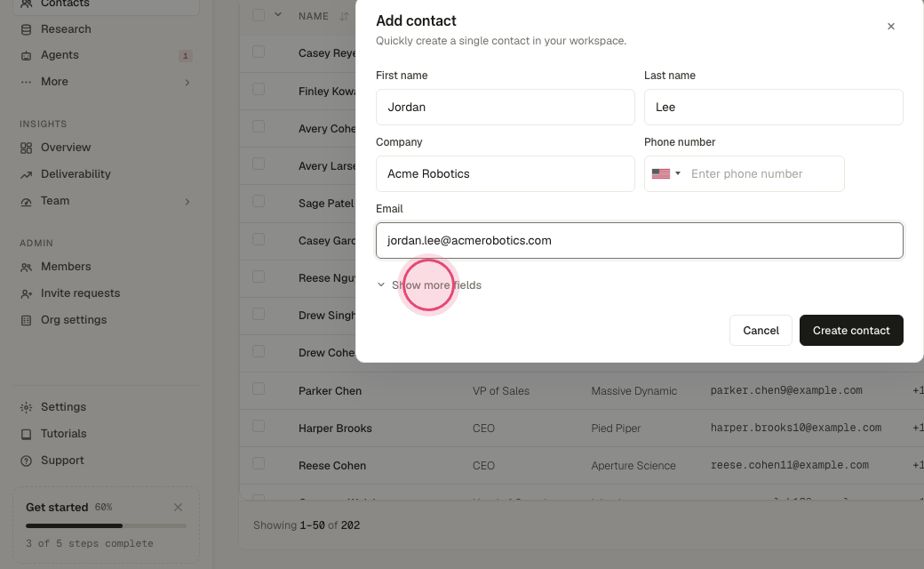Check the Finley Kowalski row checkbox
The image size is (924, 569).
point(259,89)
